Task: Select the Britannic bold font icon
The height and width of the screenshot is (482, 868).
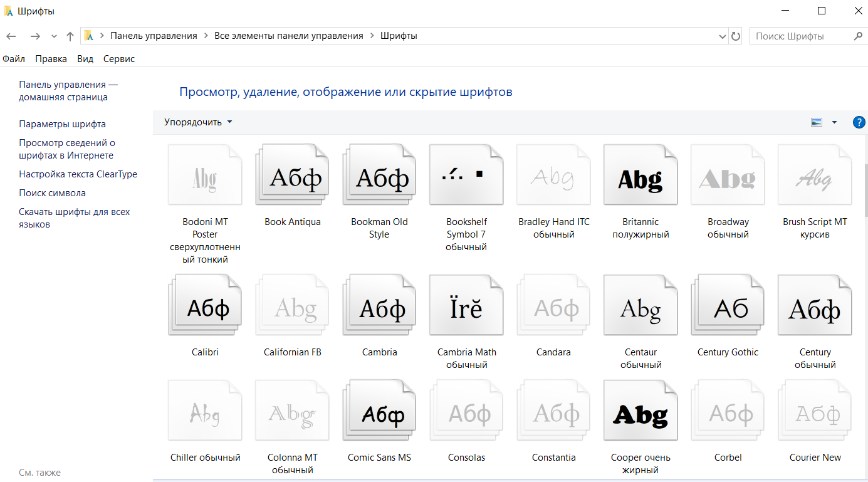Action: (x=641, y=175)
